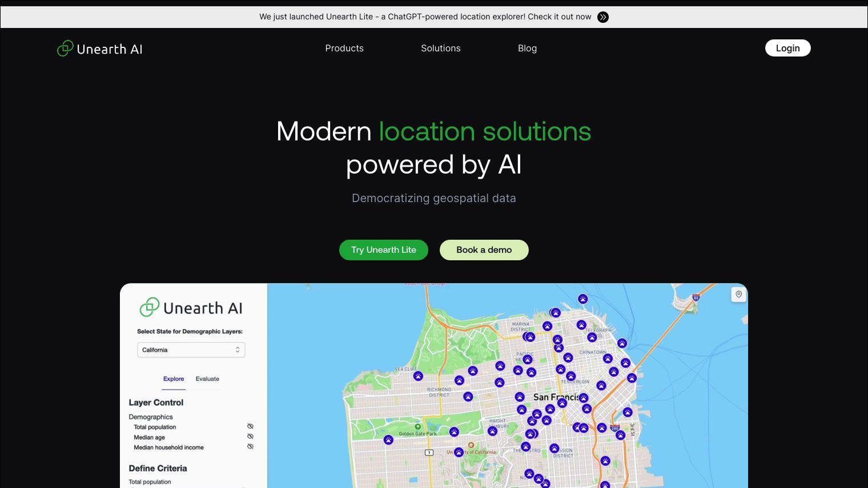This screenshot has height=488, width=868.
Task: Open the California state dropdown
Action: point(191,350)
